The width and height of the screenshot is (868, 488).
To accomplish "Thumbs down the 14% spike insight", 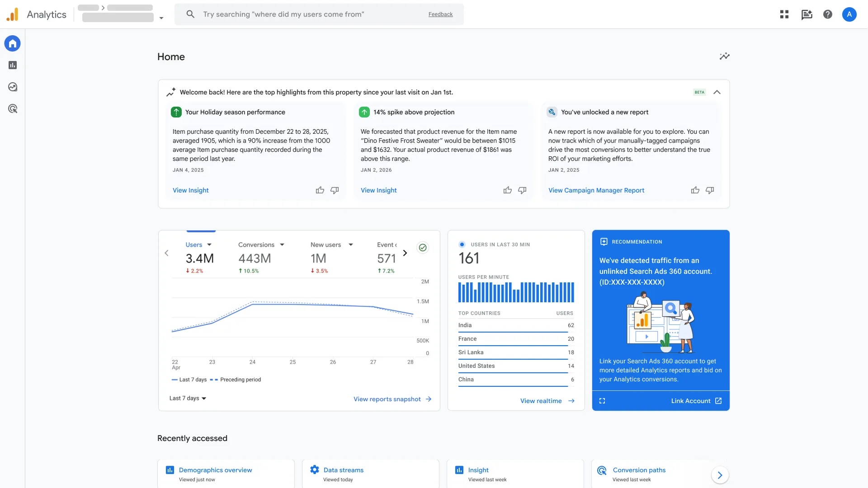I will 522,190.
